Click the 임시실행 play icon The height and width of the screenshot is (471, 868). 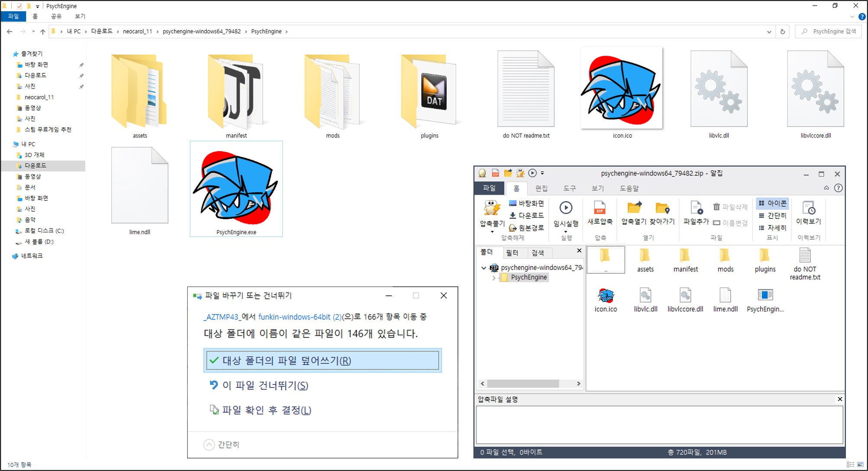[566, 208]
